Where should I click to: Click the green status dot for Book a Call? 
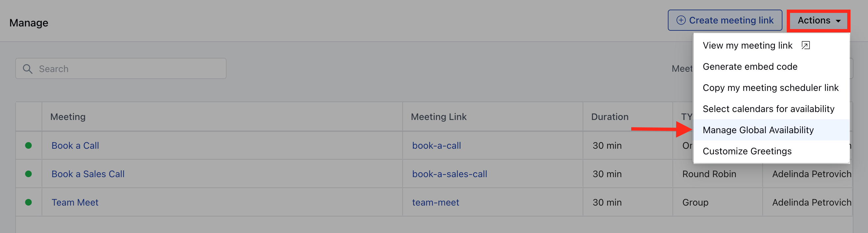[x=28, y=145]
